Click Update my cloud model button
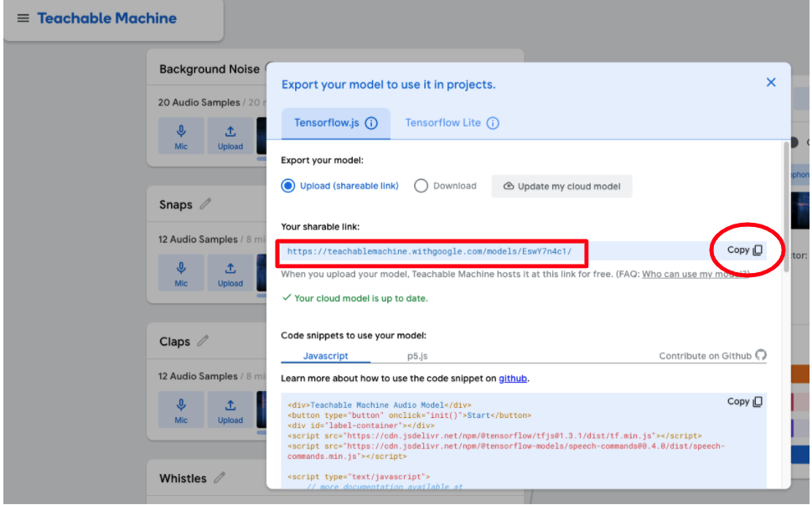Viewport: 812px width, 505px height. [562, 186]
